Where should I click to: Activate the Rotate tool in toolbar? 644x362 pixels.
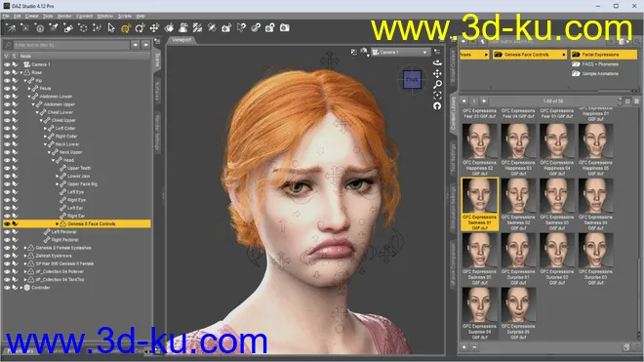[x=140, y=28]
